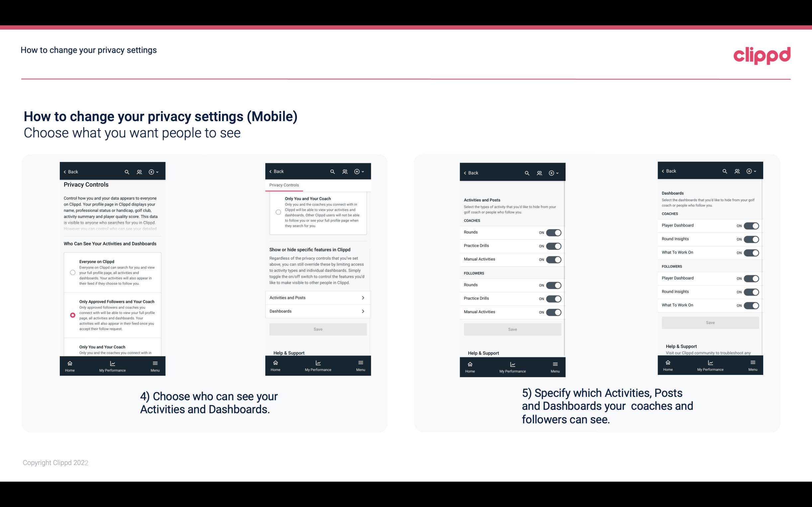Click the Menu icon in bottom navigation
812x507 pixels.
[155, 363]
